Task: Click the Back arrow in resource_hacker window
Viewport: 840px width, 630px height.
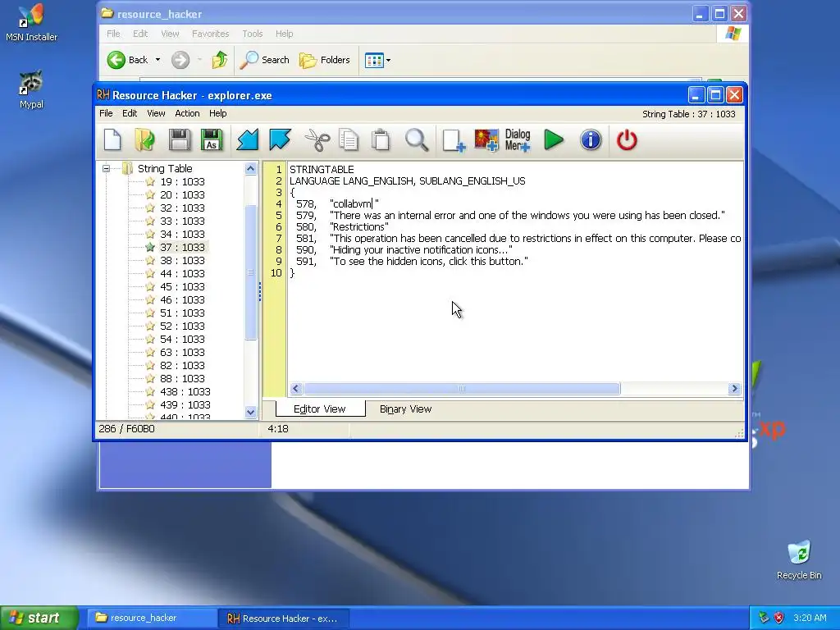Action: (x=127, y=60)
